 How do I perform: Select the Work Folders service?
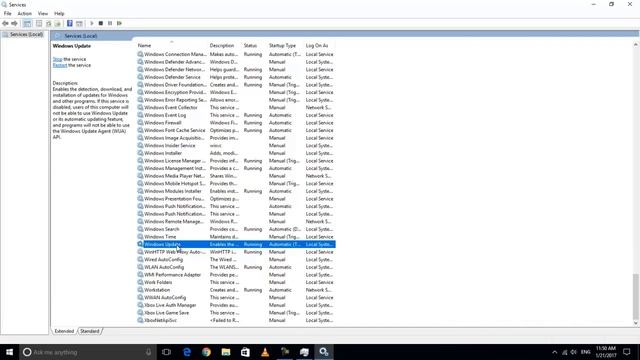point(236,282)
